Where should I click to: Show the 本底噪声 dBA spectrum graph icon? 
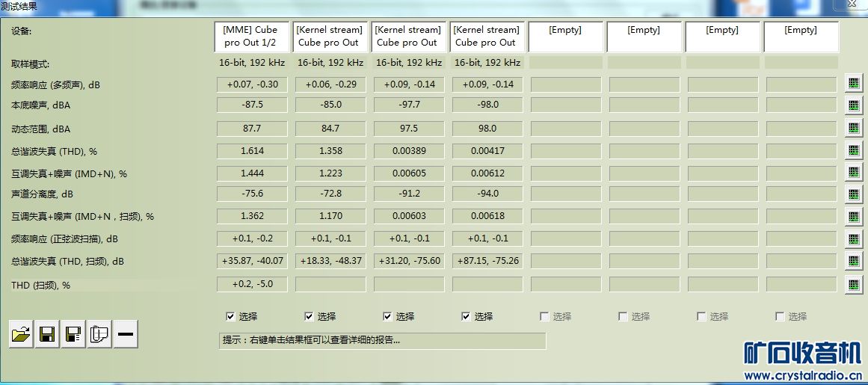(x=853, y=105)
